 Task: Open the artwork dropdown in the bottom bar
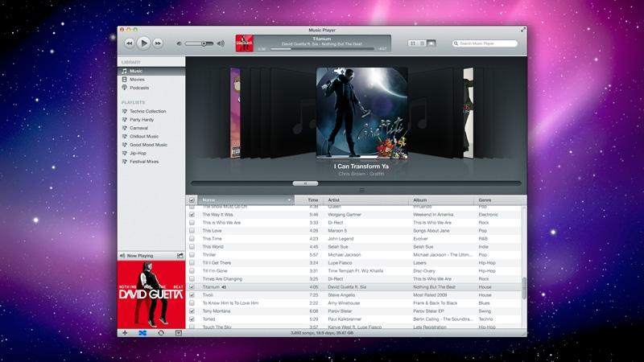pyautogui.click(x=178, y=332)
